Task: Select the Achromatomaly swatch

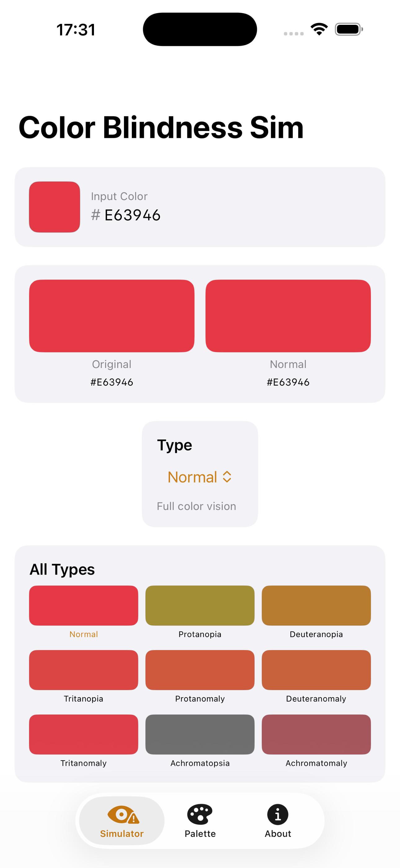Action: click(316, 734)
